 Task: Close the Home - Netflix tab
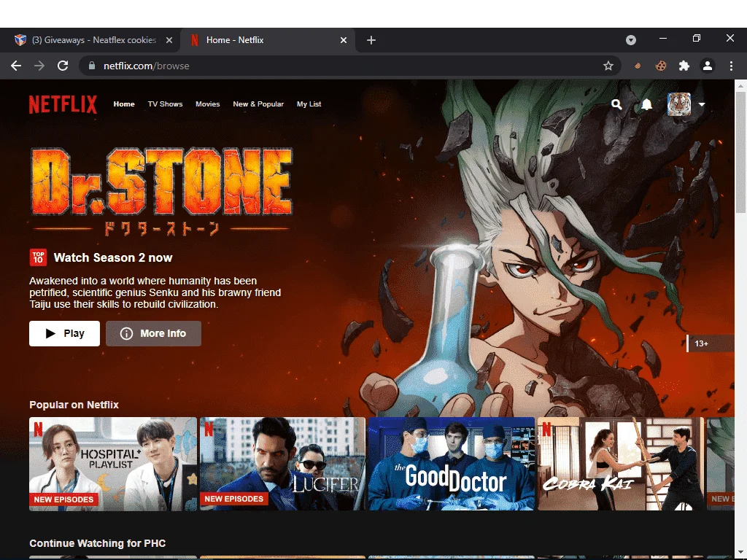tap(343, 41)
